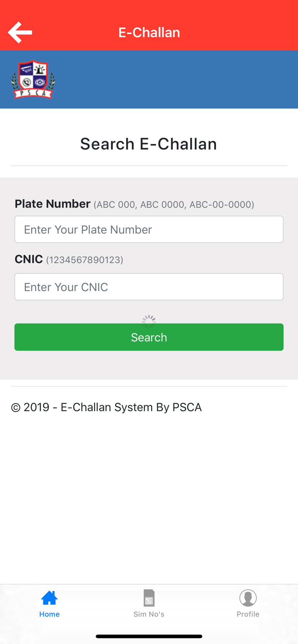298x644 pixels.
Task: Switch to the Profile tab label
Action: pyautogui.click(x=248, y=614)
